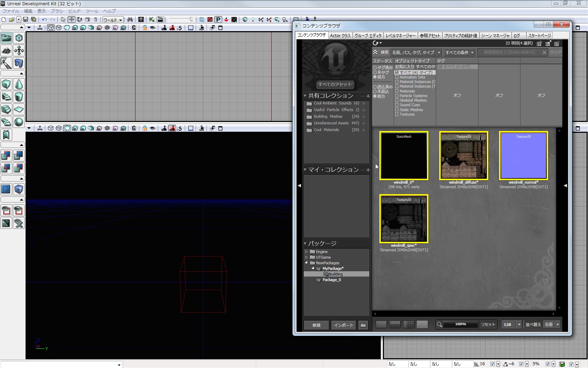This screenshot has height=368, width=588.
Task: Click the binoculars search icon
Action: [130, 20]
